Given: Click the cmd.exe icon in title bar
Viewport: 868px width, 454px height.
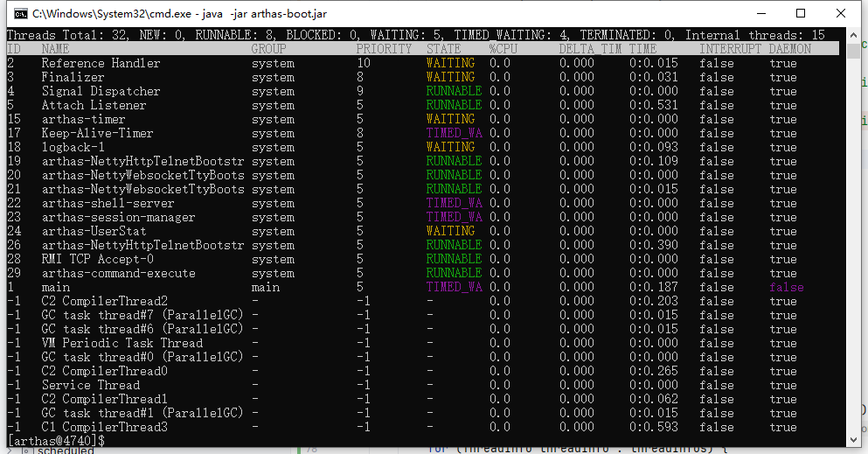Looking at the screenshot, I should [16, 13].
